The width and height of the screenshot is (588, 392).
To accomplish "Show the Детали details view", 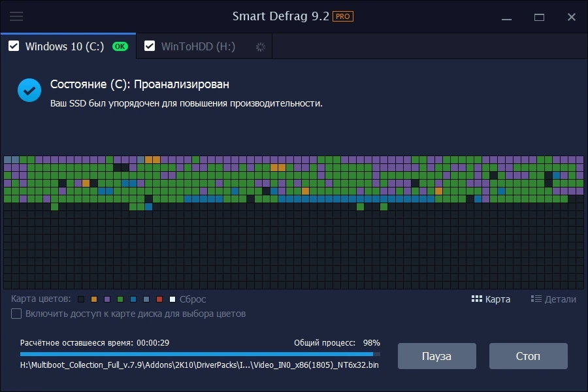I will 553,299.
